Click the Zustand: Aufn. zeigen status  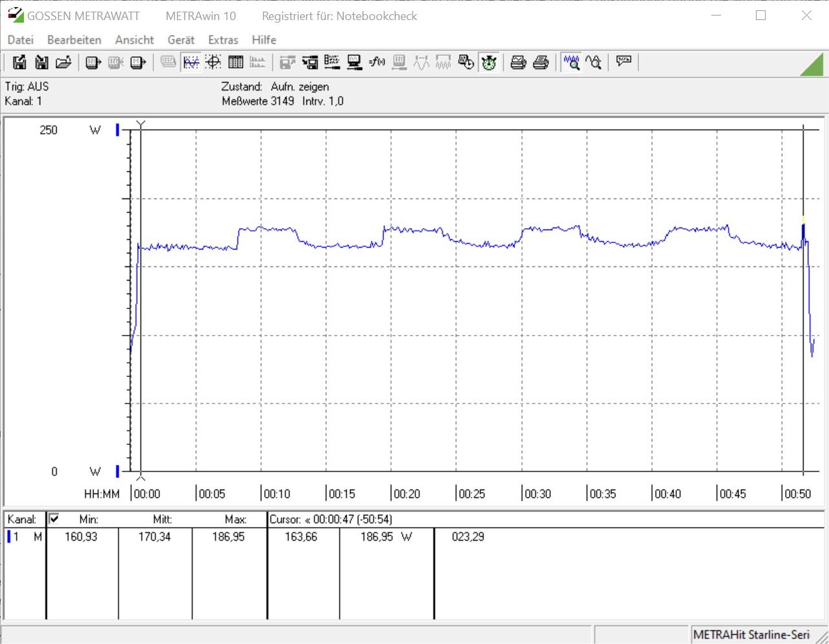(275, 87)
